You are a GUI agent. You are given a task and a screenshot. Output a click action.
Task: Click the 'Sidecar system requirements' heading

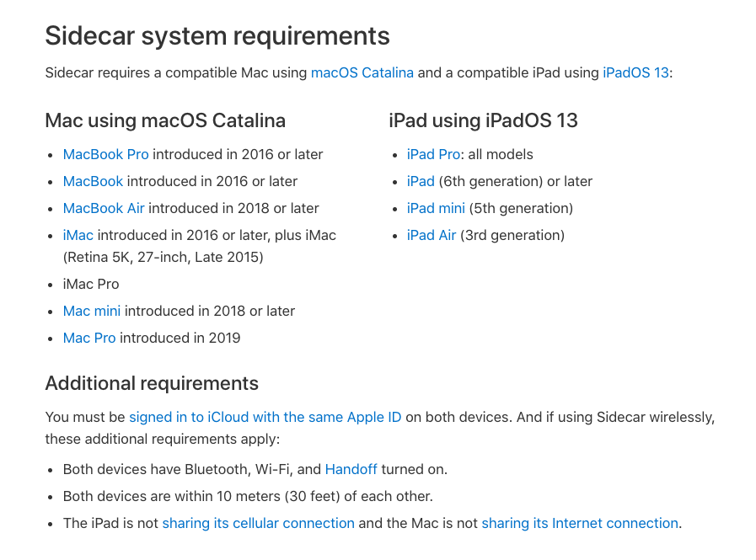[x=217, y=35]
